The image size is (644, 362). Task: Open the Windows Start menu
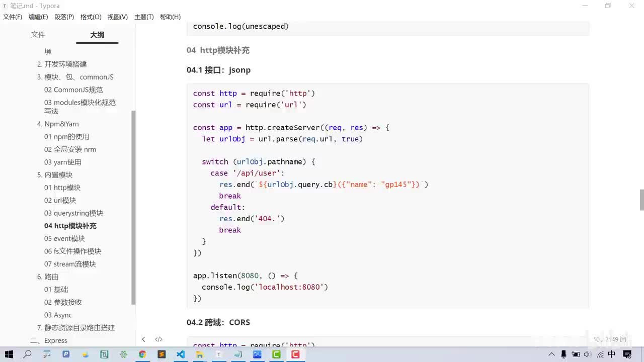tap(9, 354)
